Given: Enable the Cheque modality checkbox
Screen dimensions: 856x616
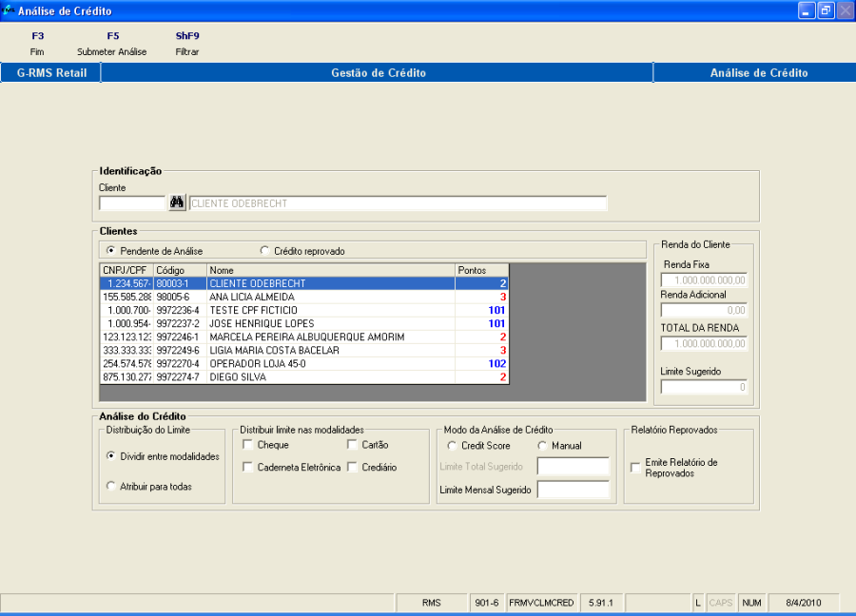Looking at the screenshot, I should click(x=248, y=444).
